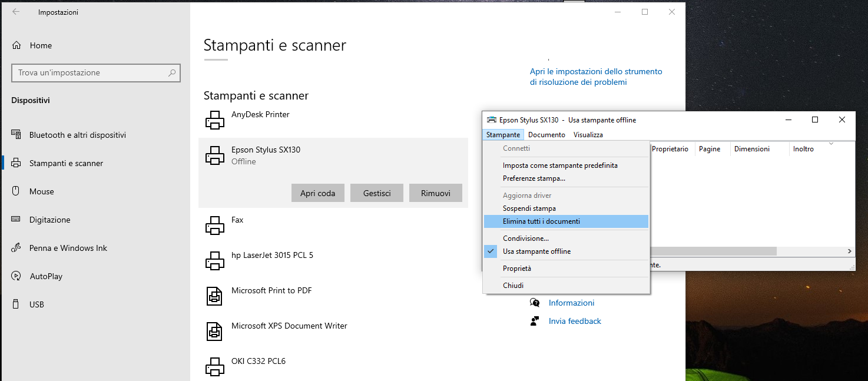Image resolution: width=868 pixels, height=381 pixels.
Task: Minimize the Impostazioni window
Action: point(618,12)
